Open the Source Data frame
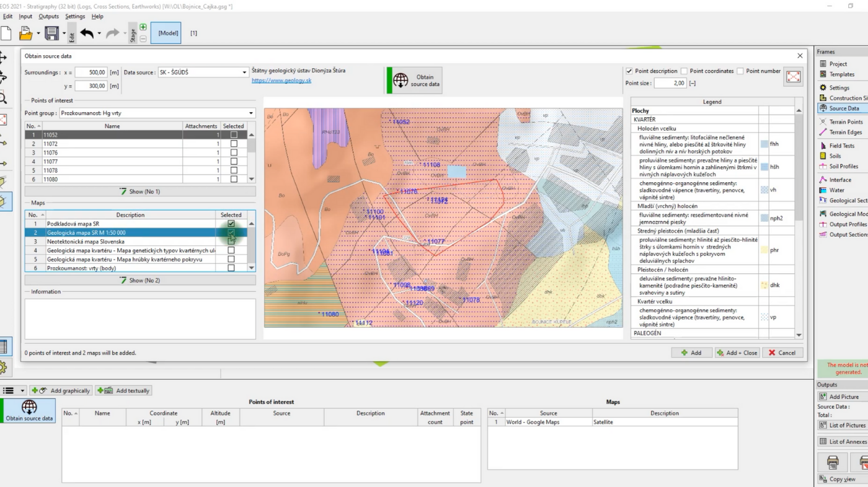The width and height of the screenshot is (868, 487). [x=843, y=108]
